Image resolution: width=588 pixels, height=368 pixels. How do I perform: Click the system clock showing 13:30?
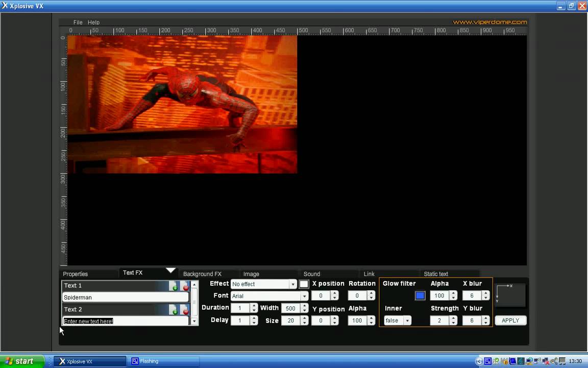point(575,361)
